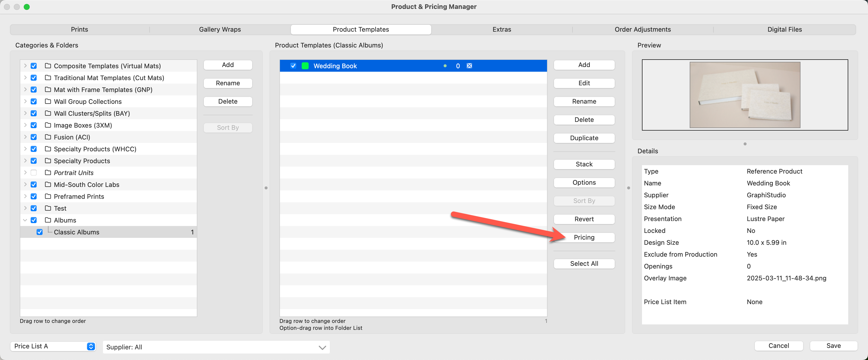
Task: Uncheck the Classic Albums checkbox
Action: pyautogui.click(x=39, y=232)
